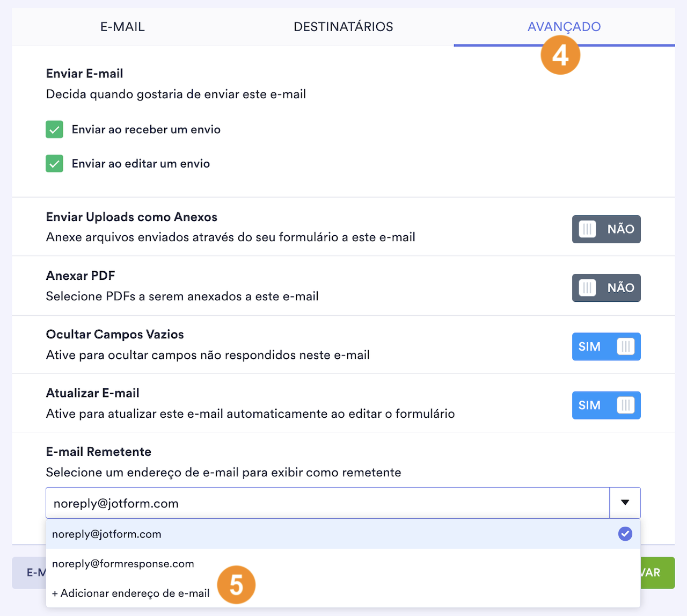The image size is (687, 616).
Task: Select the AVANÇADO tab
Action: click(564, 27)
